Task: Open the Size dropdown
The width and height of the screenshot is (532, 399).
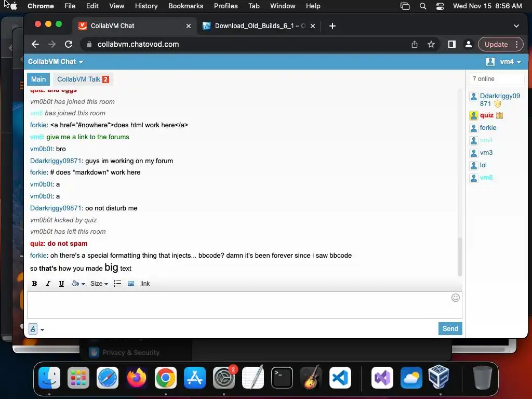Action: pyautogui.click(x=99, y=284)
